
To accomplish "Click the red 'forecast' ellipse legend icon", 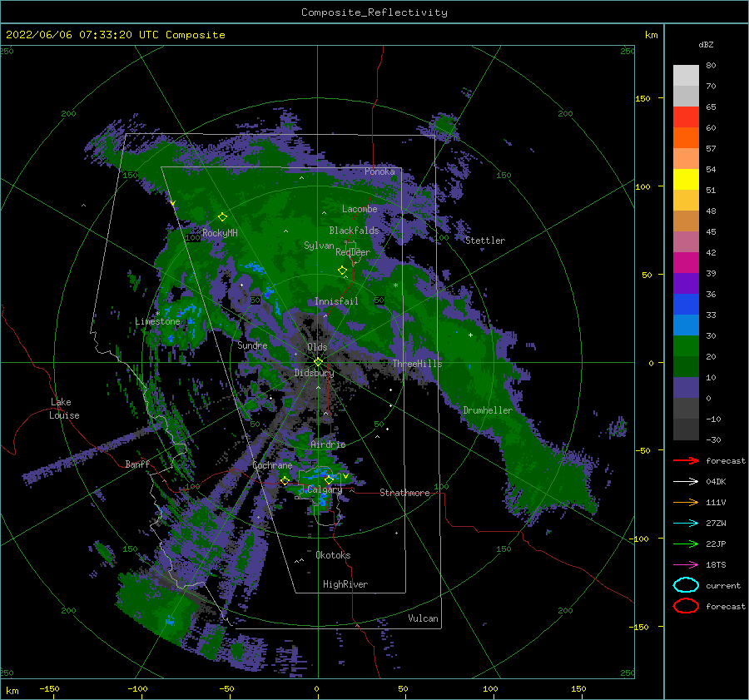I will click(686, 606).
